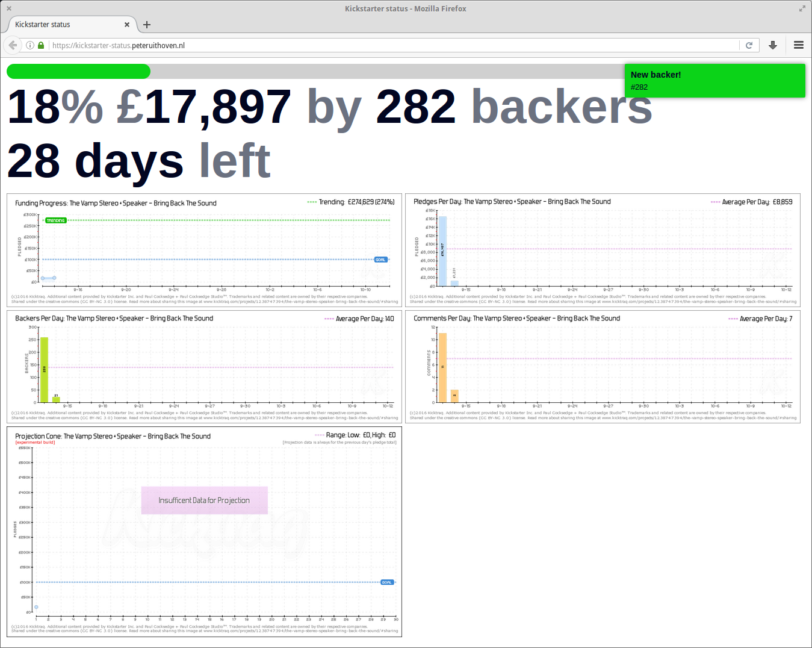This screenshot has height=648, width=812.
Task: Click the Trending: £274,629 (274%) legend
Action: coord(351,202)
